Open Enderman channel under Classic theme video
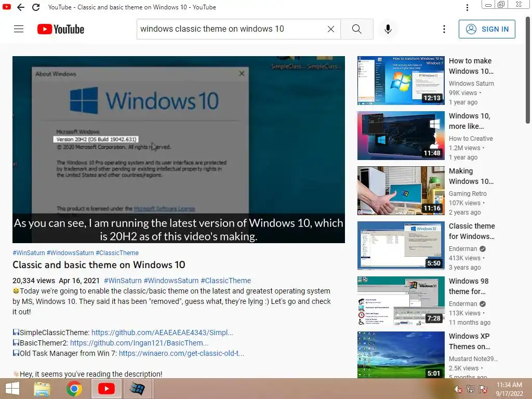Screen dimensions: 532x399 coord(463,249)
